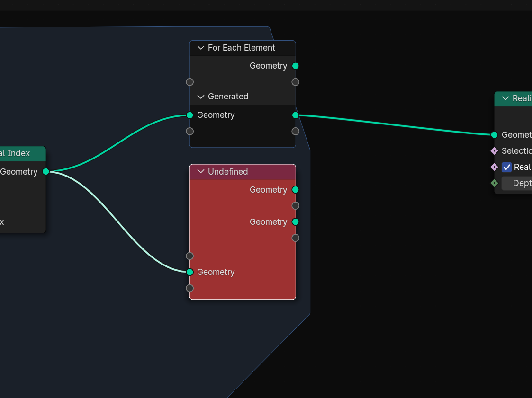Click empty input socket below Generated Geometry input

189,131
